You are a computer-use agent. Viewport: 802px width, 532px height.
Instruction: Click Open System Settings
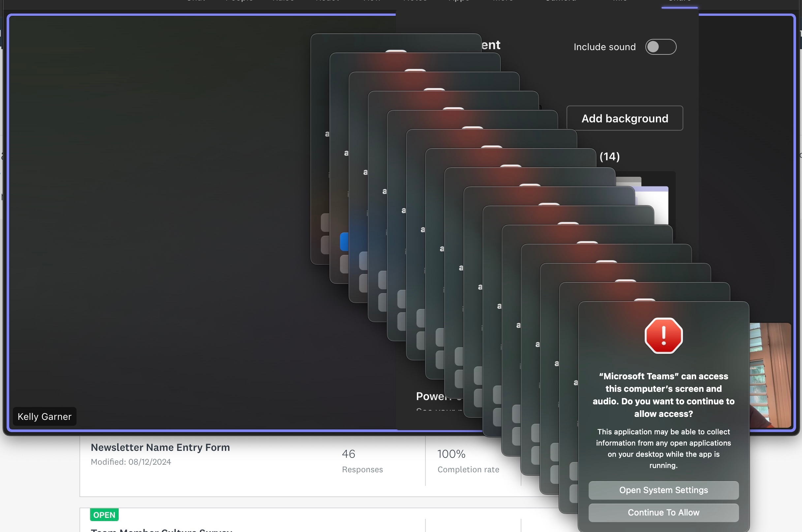pos(663,490)
